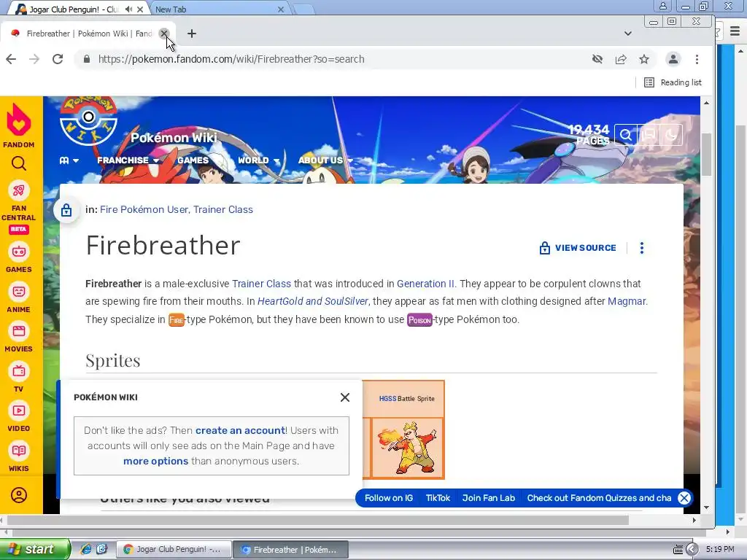This screenshot has width=747, height=560.
Task: Close the Firebreather tab
Action: coord(164,34)
